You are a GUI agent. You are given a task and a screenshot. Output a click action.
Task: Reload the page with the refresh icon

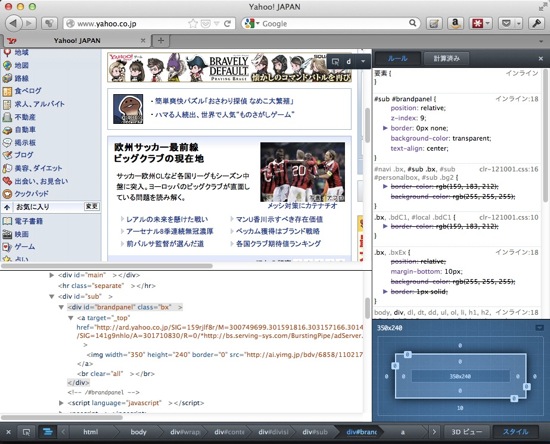[227, 23]
